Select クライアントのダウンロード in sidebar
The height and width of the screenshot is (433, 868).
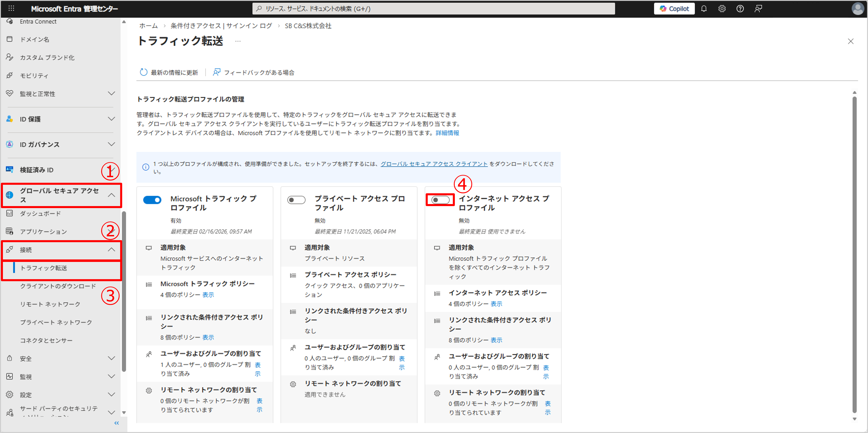click(58, 286)
